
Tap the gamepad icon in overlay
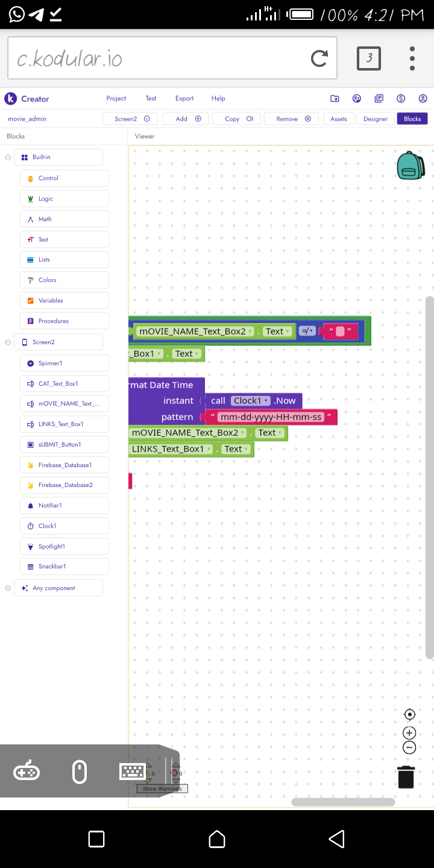click(x=27, y=772)
